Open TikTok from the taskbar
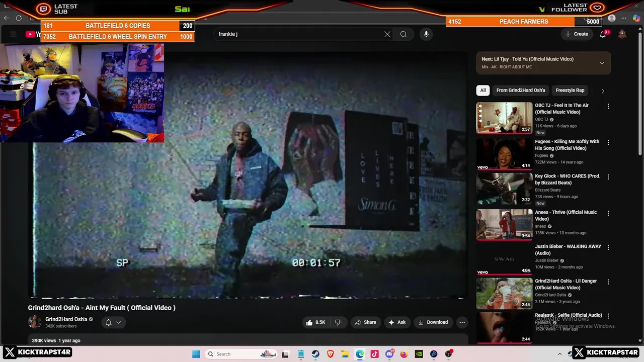The image size is (644, 362). pyautogui.click(x=374, y=354)
